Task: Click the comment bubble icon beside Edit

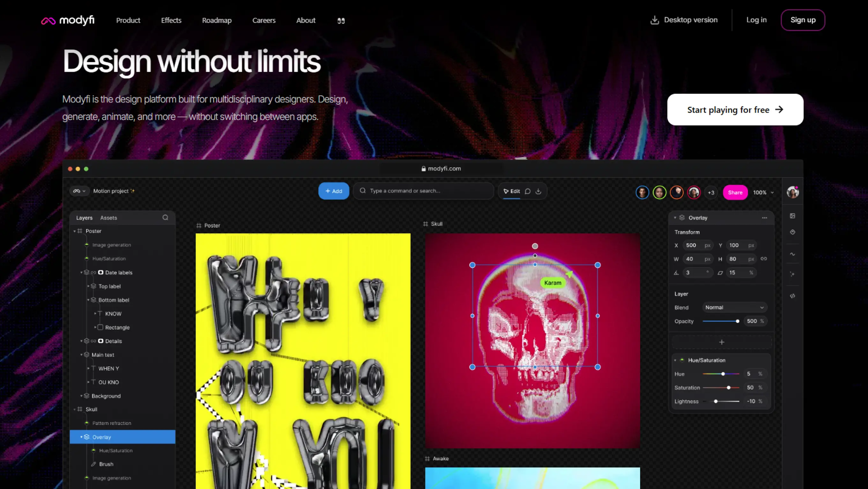Action: (x=528, y=192)
